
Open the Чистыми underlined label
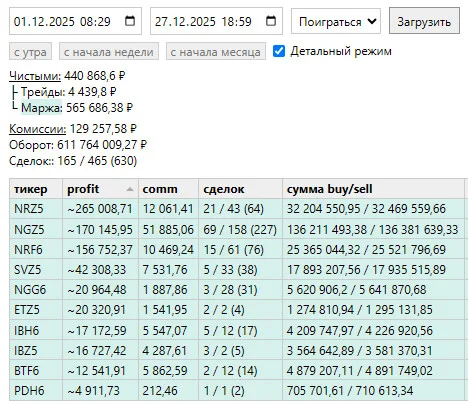pos(35,76)
